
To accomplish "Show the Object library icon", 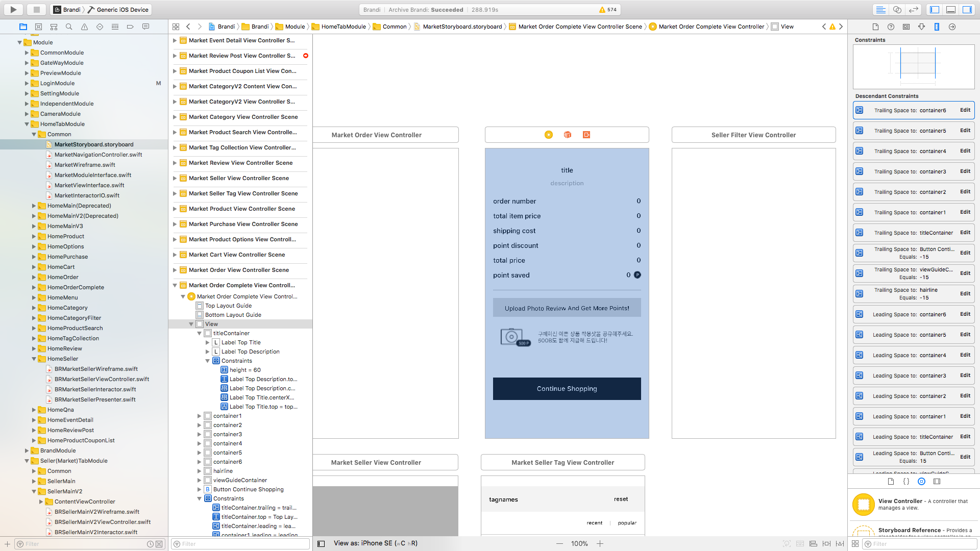I will click(x=921, y=481).
